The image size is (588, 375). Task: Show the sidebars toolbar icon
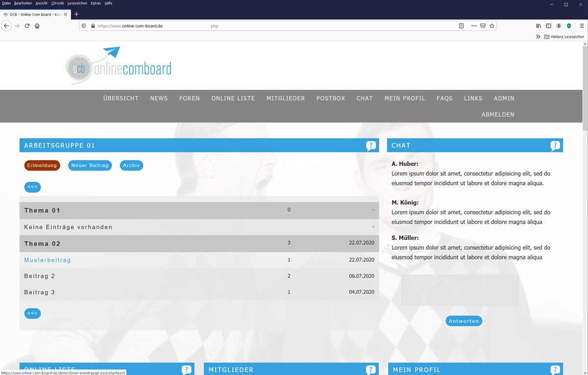[548, 26]
